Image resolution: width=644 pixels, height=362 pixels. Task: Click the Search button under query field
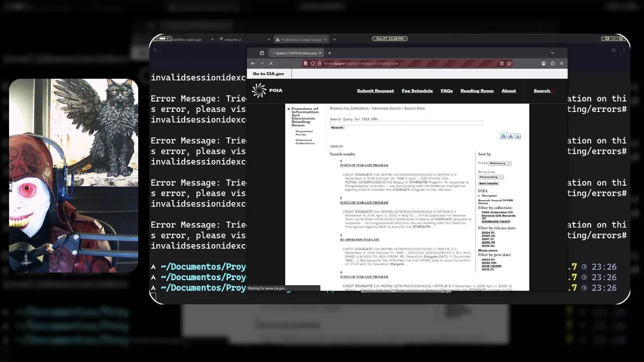[x=337, y=128]
